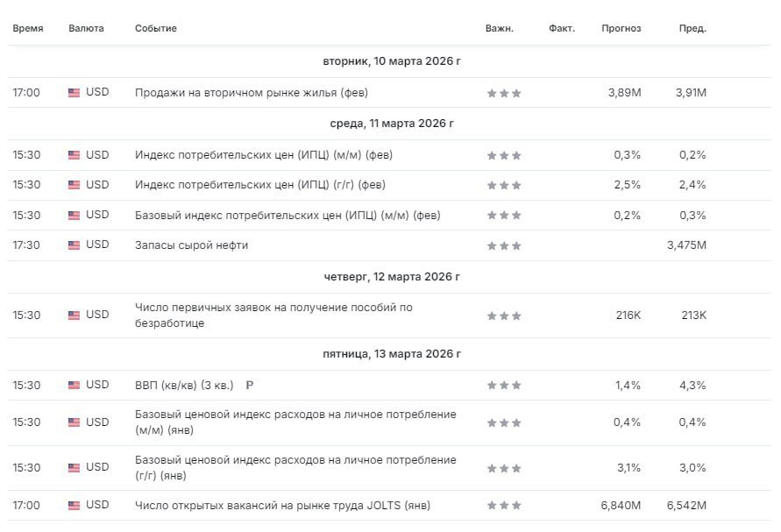Open the JOLTS job openings event link

(282, 506)
